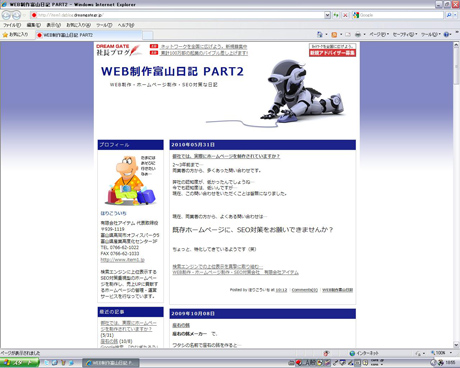The height and width of the screenshot is (368, 460).
Task: Open the orange RSS feeds icon
Action: 334,34
